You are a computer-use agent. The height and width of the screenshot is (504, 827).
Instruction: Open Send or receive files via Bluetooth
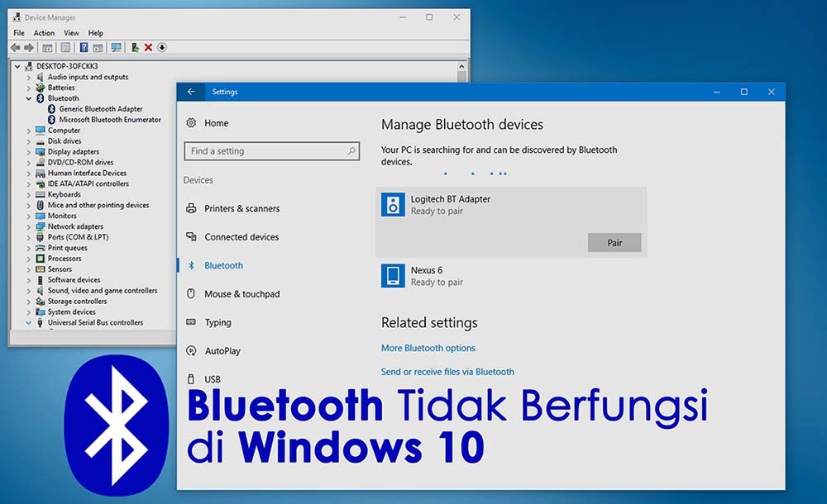click(447, 372)
